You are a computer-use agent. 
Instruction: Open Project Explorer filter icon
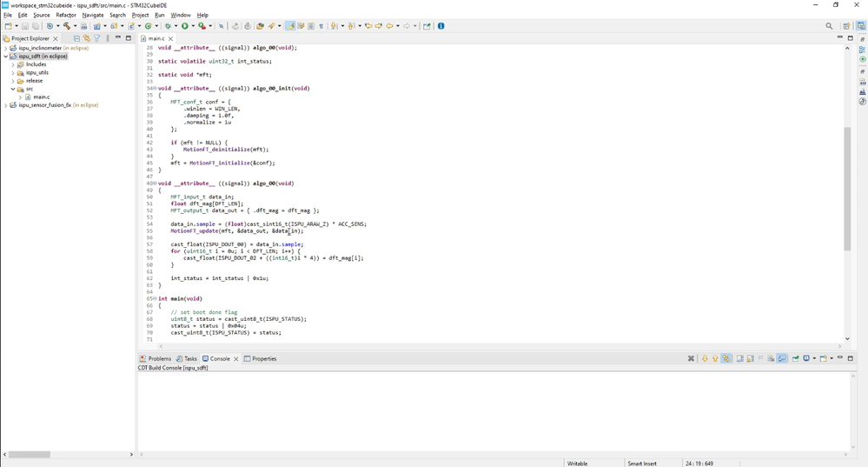pos(96,38)
